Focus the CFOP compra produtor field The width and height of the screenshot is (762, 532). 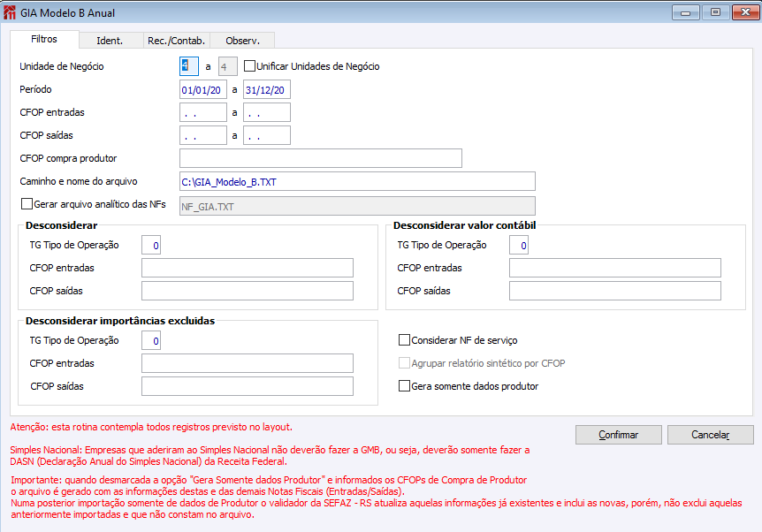(x=321, y=158)
